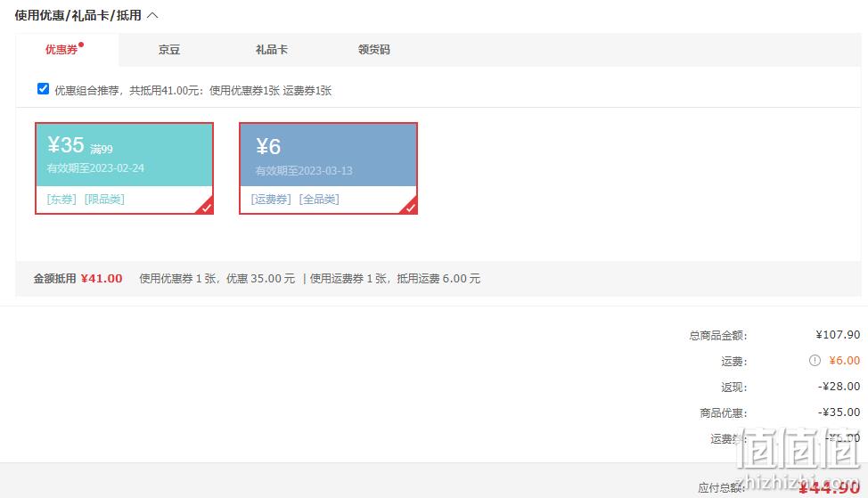Screen dimensions: 868x498
Task: Click the 有效期至2023-03-13 text
Action: click(x=304, y=171)
